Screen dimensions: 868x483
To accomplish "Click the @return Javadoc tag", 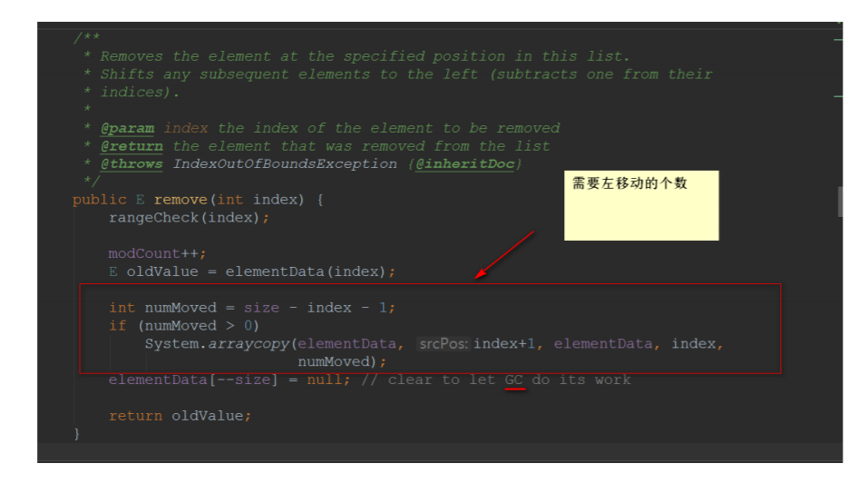I will 132,146.
